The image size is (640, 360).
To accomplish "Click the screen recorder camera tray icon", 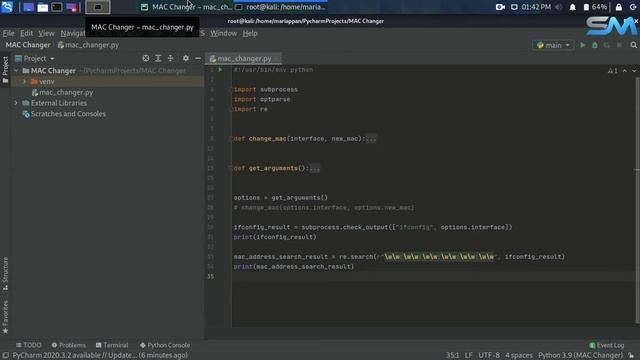I will coord(500,7).
